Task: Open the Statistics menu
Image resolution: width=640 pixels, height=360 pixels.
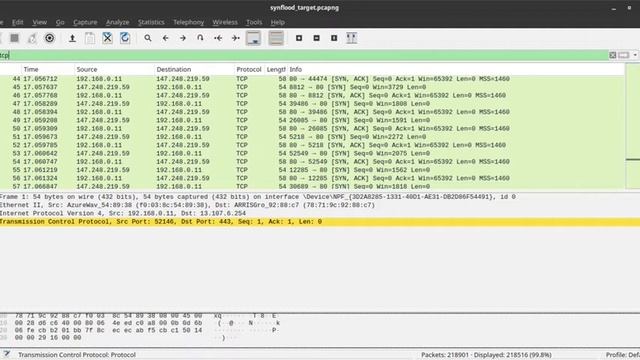Action: [x=151, y=22]
